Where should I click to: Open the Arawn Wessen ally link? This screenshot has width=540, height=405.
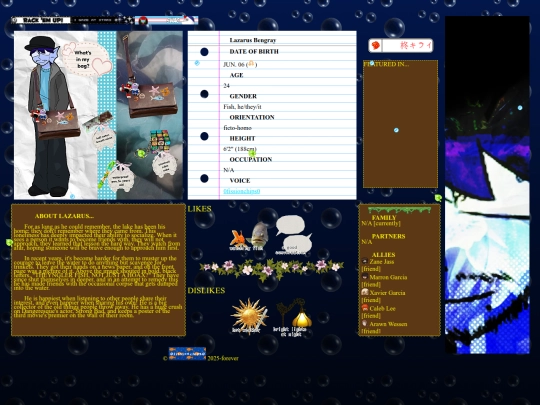tap(388, 324)
